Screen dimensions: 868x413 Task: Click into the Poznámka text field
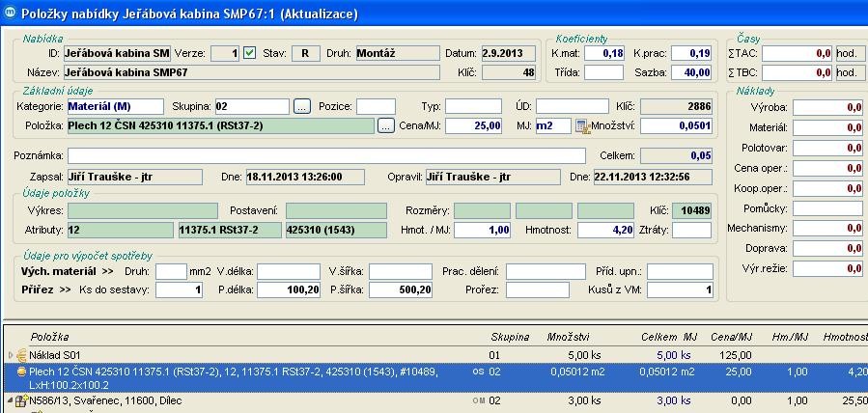point(326,155)
